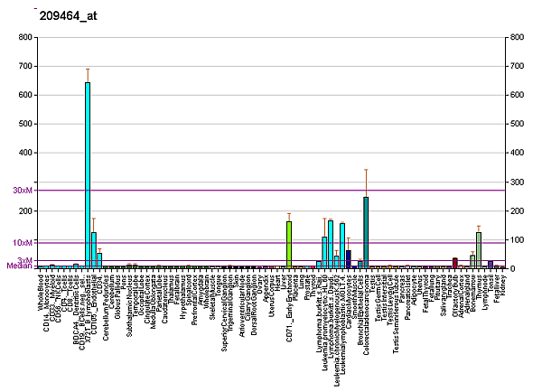Click the 3xM threshold label
The image size is (542, 392).
point(24,260)
